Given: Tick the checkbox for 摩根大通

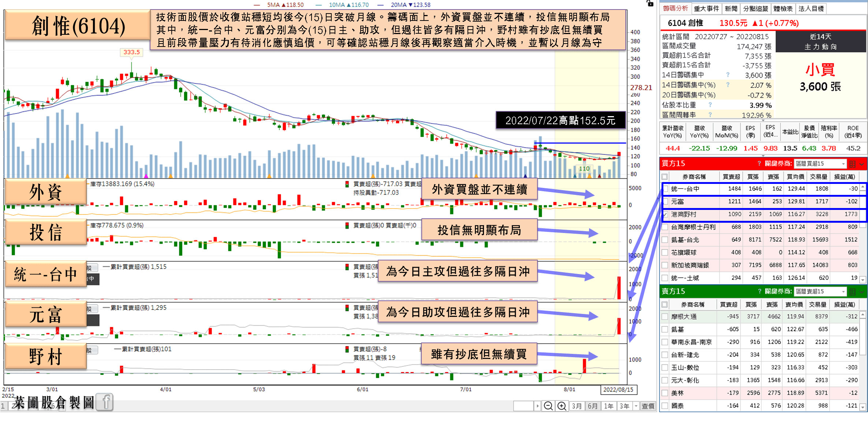Looking at the screenshot, I should pos(665,316).
